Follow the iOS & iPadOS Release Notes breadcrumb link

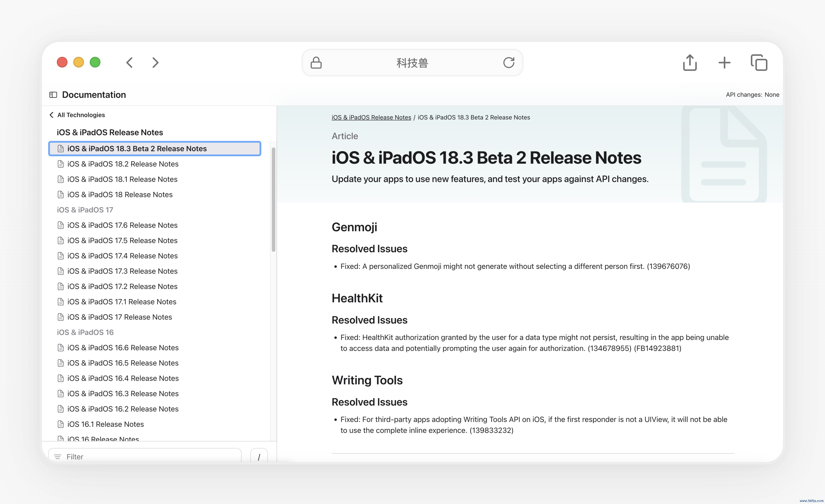tap(371, 117)
